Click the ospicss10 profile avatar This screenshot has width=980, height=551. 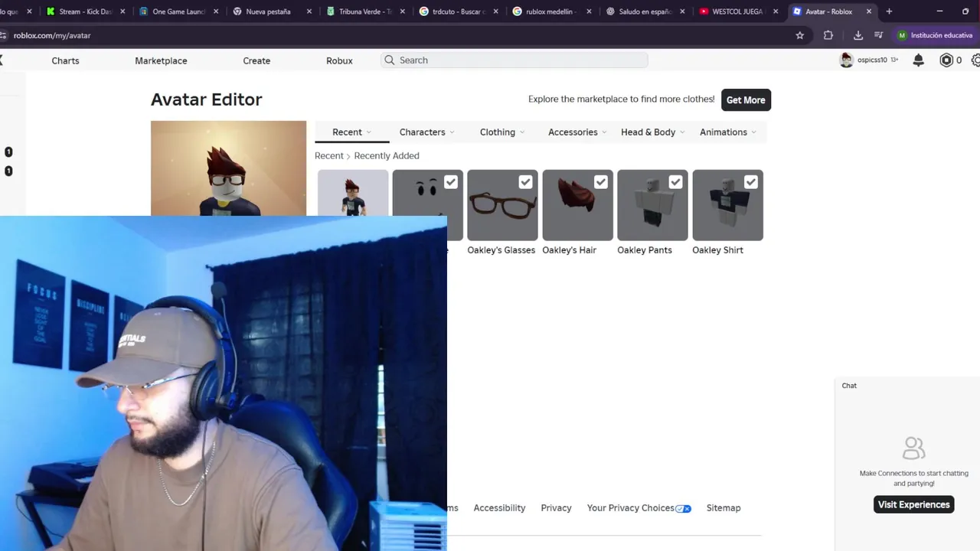pos(846,60)
